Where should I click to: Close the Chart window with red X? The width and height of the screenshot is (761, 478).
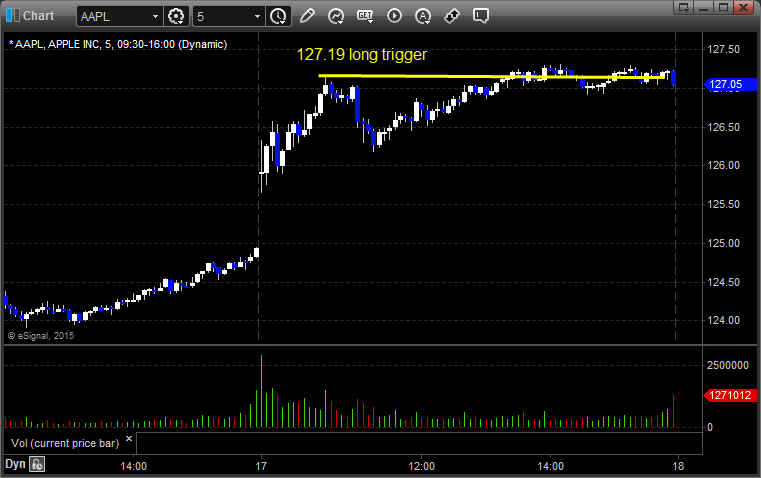[x=743, y=7]
